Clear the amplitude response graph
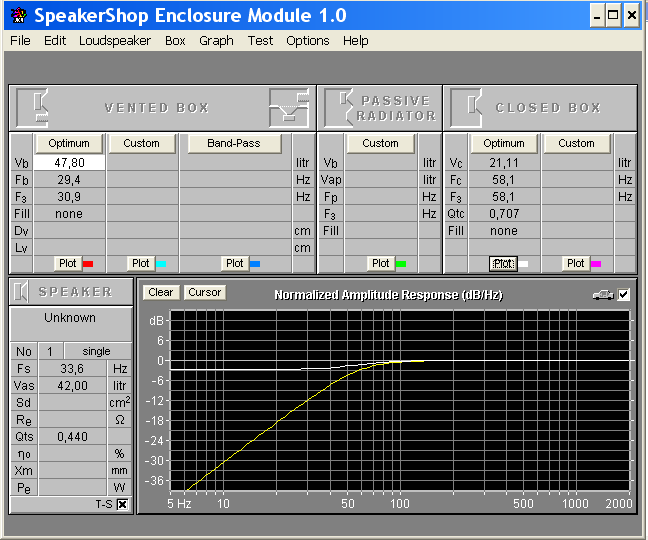 click(161, 292)
